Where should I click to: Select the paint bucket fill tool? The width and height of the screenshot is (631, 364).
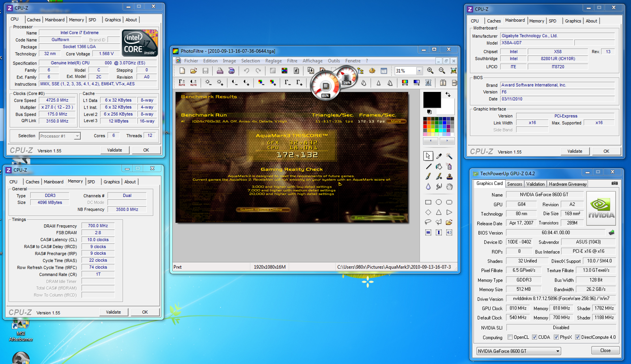(x=439, y=166)
